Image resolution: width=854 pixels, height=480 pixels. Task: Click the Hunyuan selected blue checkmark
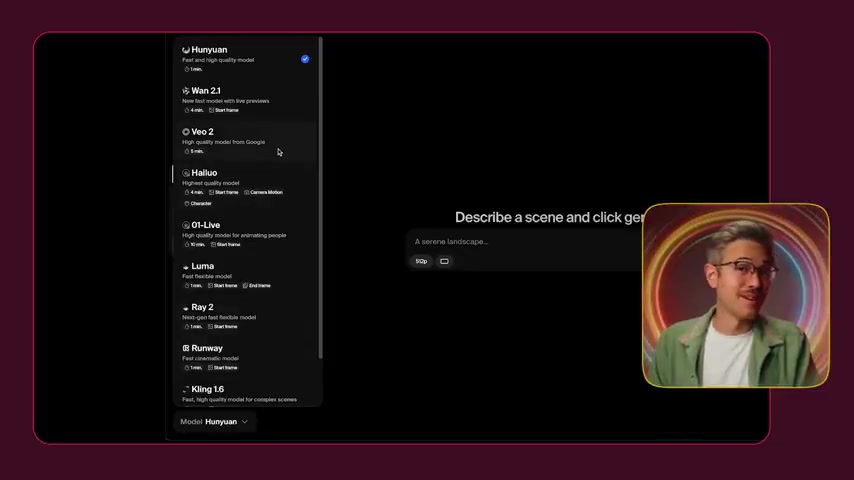click(305, 59)
